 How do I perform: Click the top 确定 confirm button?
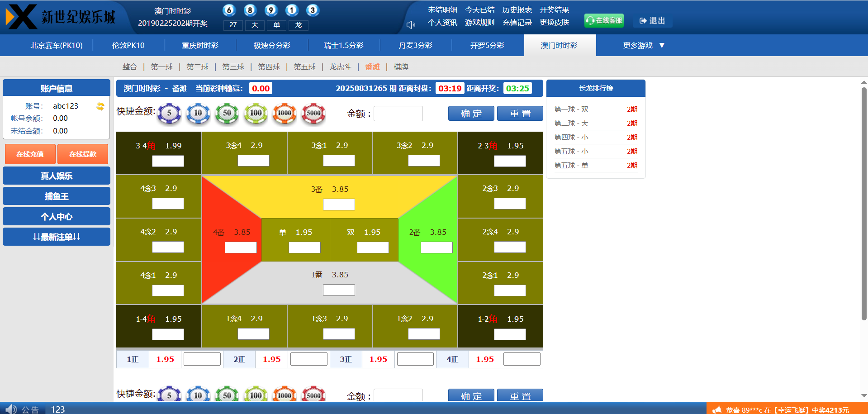pyautogui.click(x=471, y=114)
